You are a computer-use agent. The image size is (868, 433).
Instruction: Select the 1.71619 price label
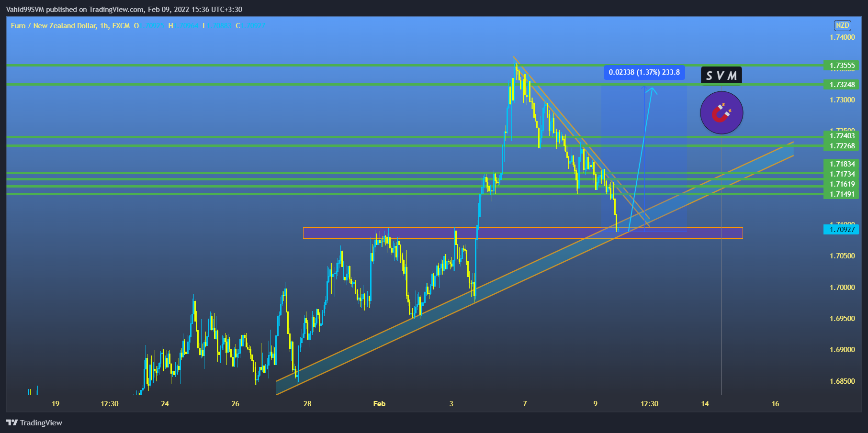[x=841, y=184]
